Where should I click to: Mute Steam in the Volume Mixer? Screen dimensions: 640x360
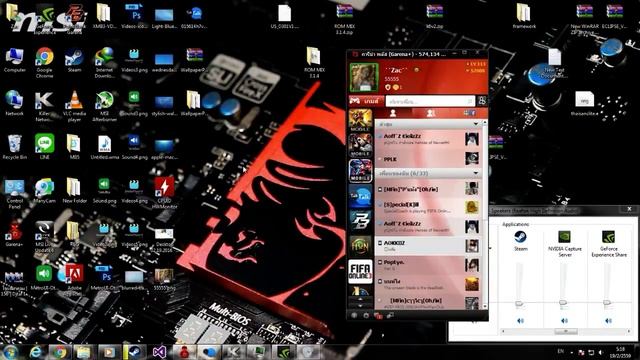coord(520,321)
